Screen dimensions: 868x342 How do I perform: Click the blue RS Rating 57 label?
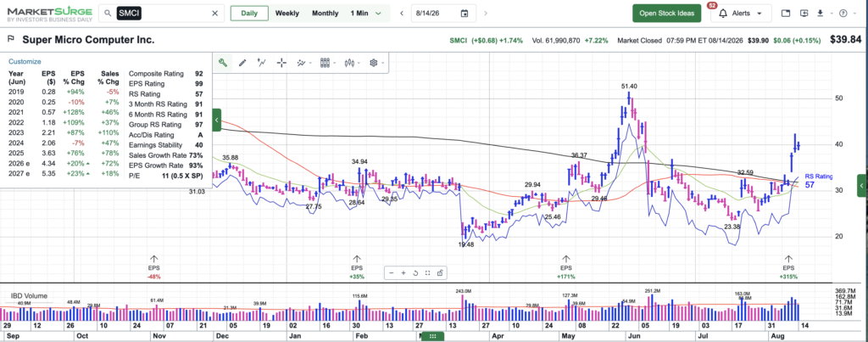point(818,180)
